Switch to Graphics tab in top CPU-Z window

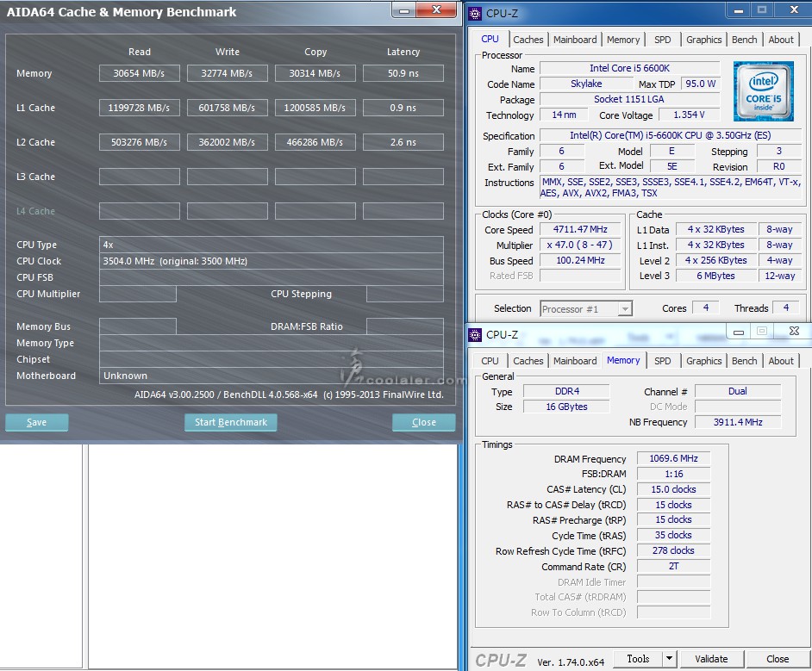pyautogui.click(x=703, y=40)
